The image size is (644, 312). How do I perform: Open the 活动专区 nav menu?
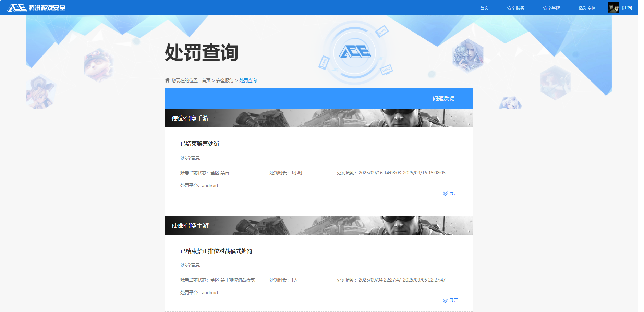coord(587,8)
